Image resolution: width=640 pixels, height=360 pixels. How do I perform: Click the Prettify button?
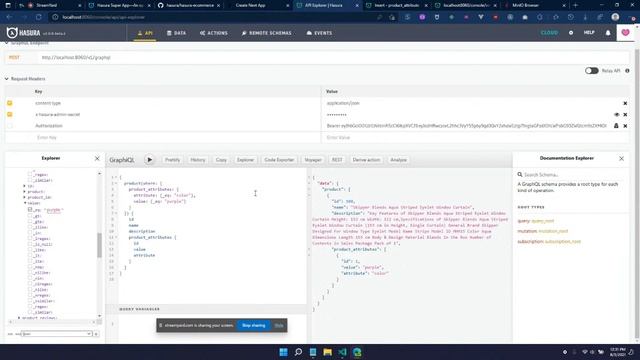pos(172,160)
